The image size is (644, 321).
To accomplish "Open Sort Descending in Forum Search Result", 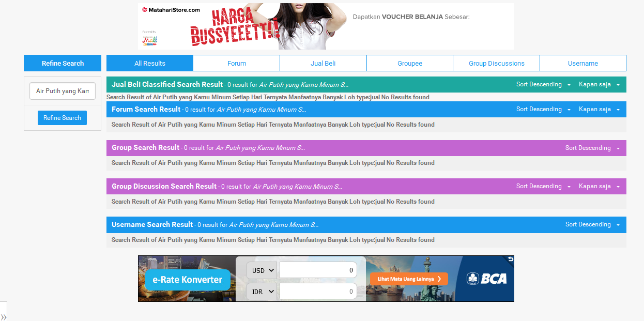I will click(x=543, y=109).
